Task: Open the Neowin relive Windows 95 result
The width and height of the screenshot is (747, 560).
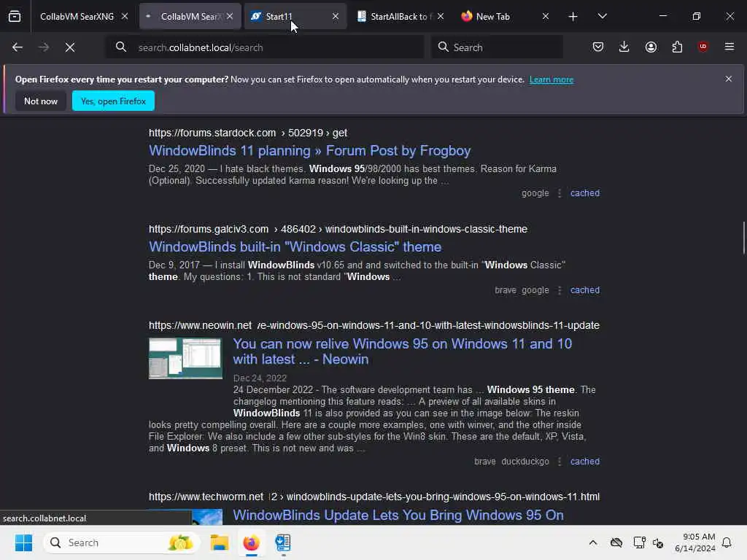Action: 403,351
